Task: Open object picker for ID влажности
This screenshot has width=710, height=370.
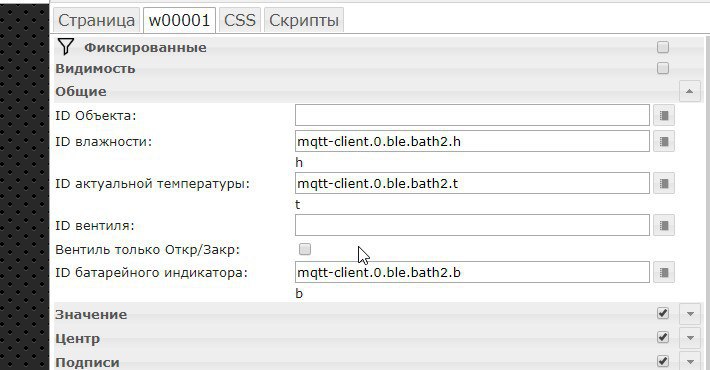Action: pos(664,141)
